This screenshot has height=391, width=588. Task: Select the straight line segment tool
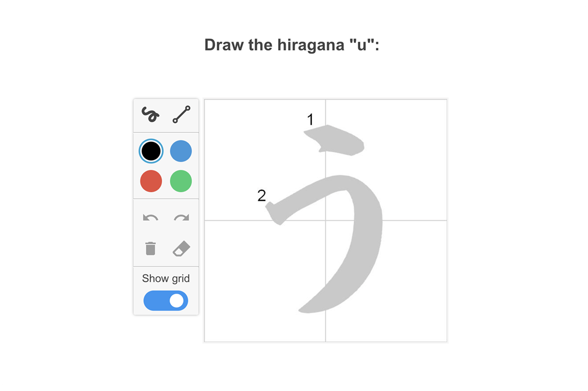(x=181, y=115)
